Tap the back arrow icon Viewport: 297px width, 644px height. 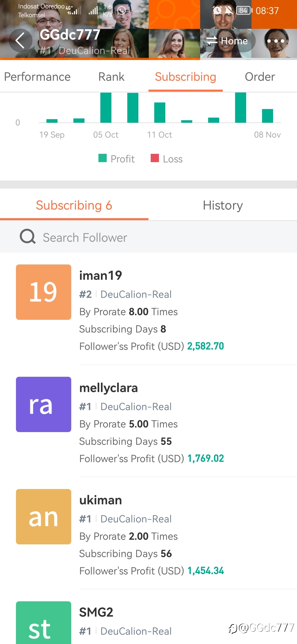20,40
